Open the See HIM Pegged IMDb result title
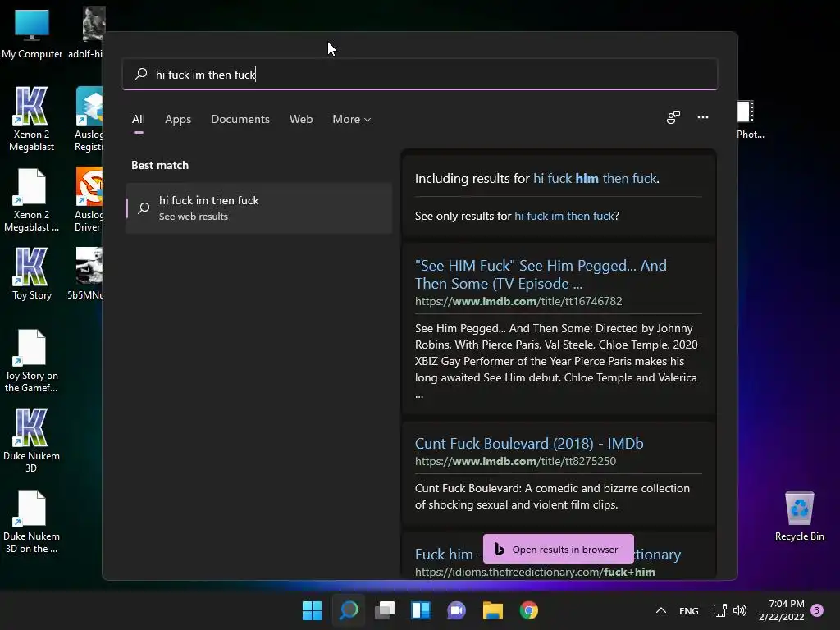The image size is (840, 630). (x=541, y=274)
